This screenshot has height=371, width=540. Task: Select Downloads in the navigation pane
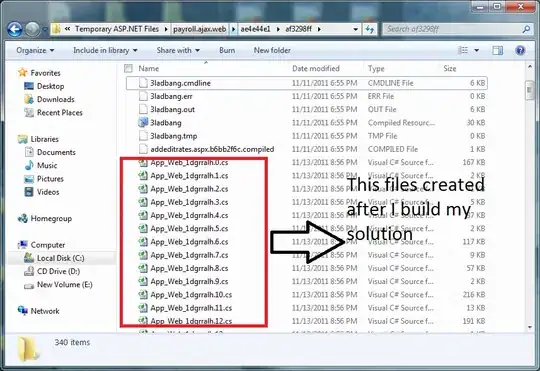[55, 99]
